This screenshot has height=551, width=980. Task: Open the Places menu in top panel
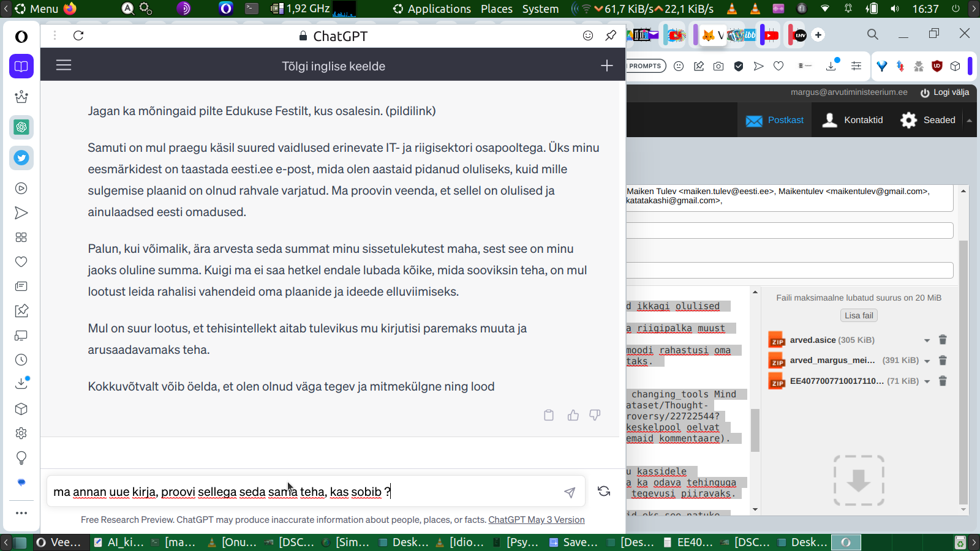pos(497,9)
